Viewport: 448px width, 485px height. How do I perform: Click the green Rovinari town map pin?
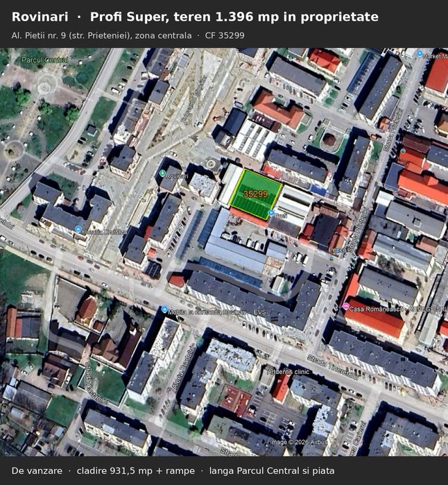click(x=162, y=173)
